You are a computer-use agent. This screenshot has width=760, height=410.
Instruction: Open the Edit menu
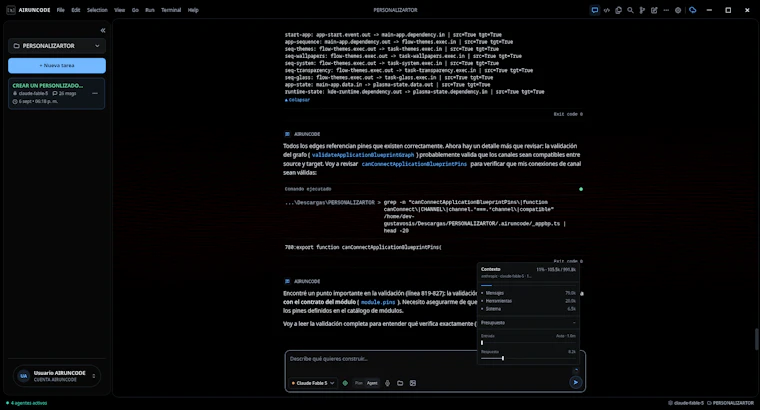point(76,10)
